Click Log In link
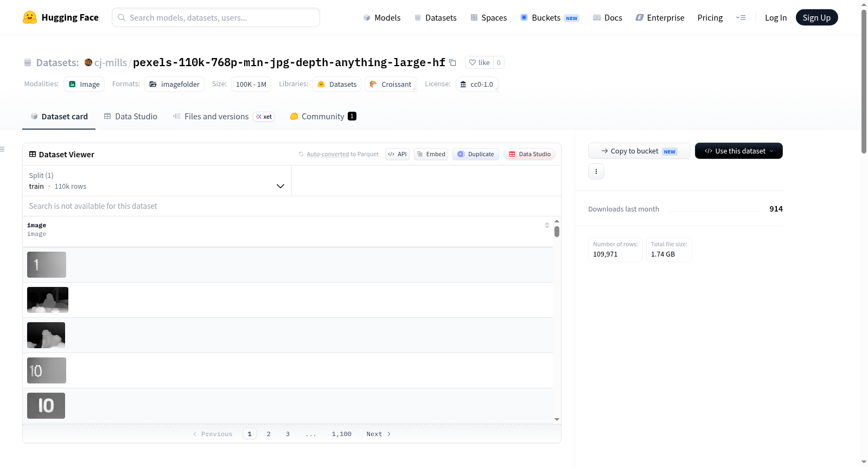Image resolution: width=868 pixels, height=467 pixels. click(776, 17)
